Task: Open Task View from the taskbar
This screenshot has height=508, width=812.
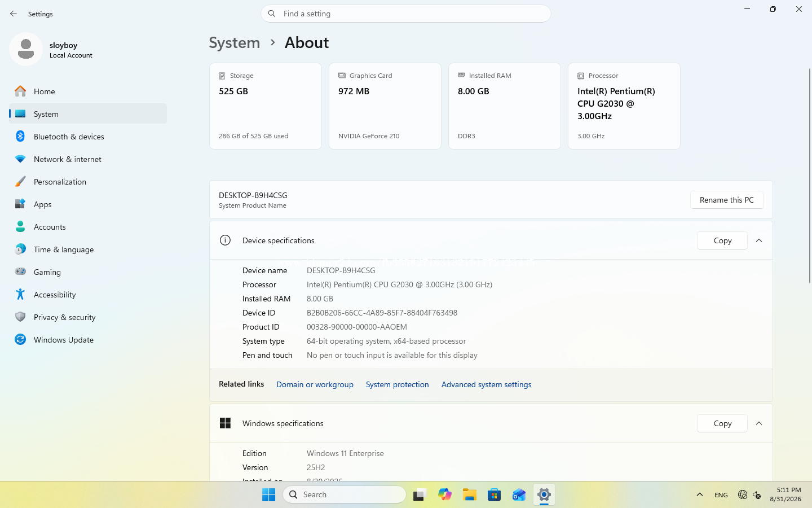Action: pyautogui.click(x=420, y=494)
